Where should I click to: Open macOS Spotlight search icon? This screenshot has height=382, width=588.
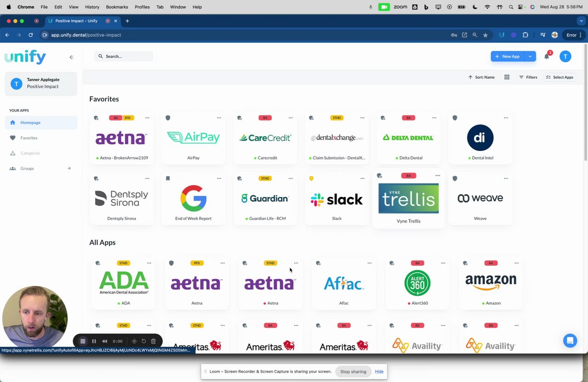pos(511,7)
